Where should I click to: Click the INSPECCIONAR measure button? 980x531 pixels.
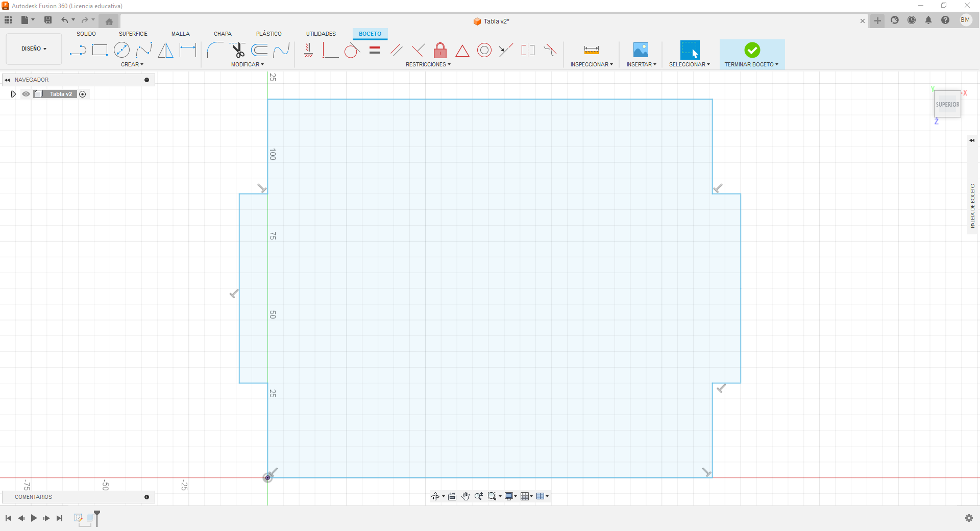(592, 54)
